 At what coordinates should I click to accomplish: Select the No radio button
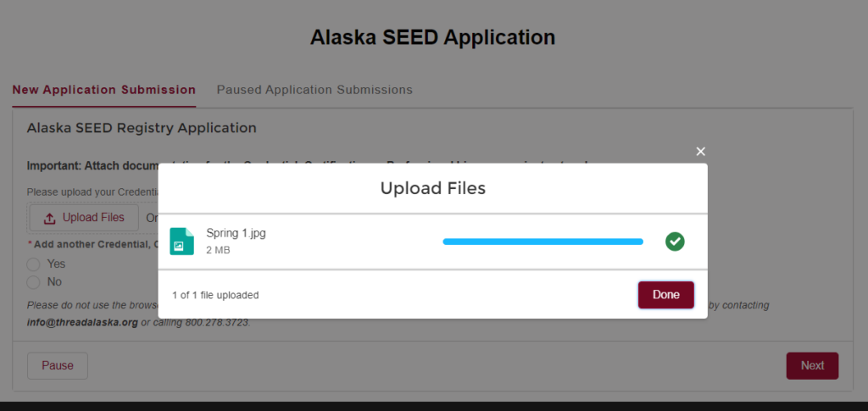point(33,282)
